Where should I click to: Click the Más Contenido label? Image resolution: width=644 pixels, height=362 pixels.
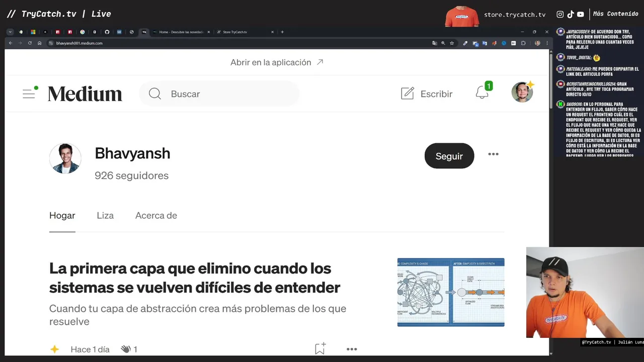click(616, 14)
